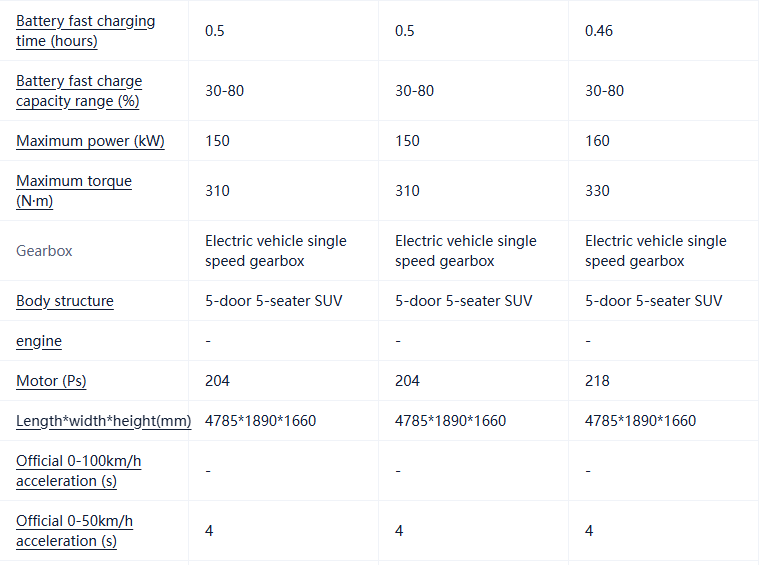
Task: Select the middle column 5-door 5-seater SUV cell
Action: 463,301
